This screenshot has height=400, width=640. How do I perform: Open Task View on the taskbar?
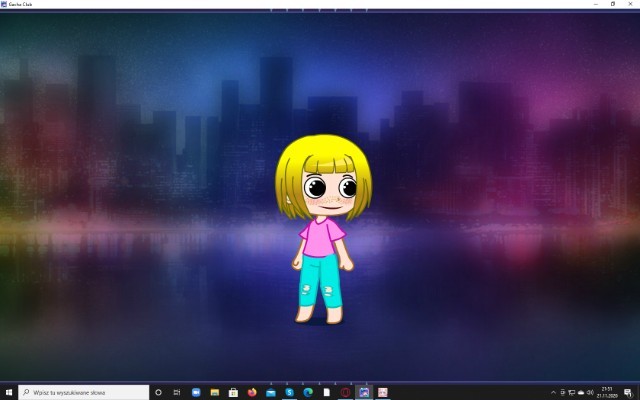(x=177, y=392)
